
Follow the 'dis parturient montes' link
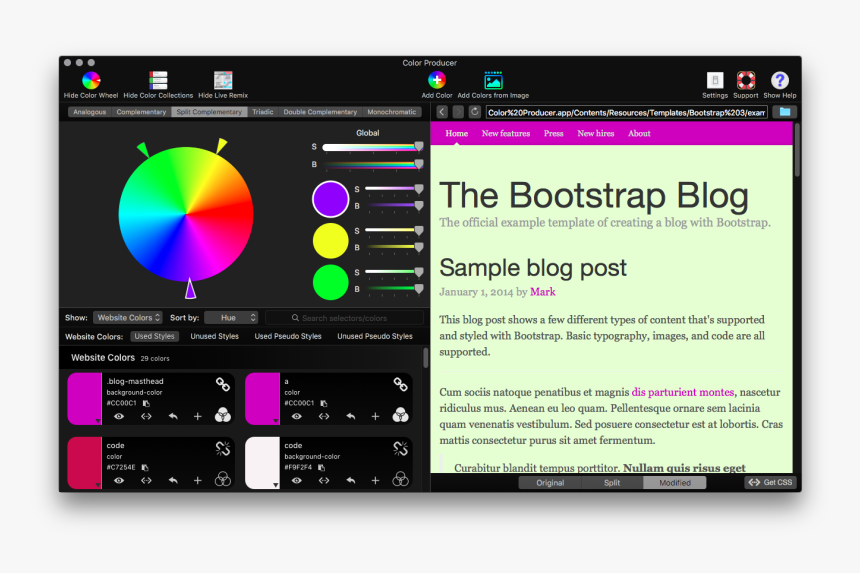pos(682,392)
